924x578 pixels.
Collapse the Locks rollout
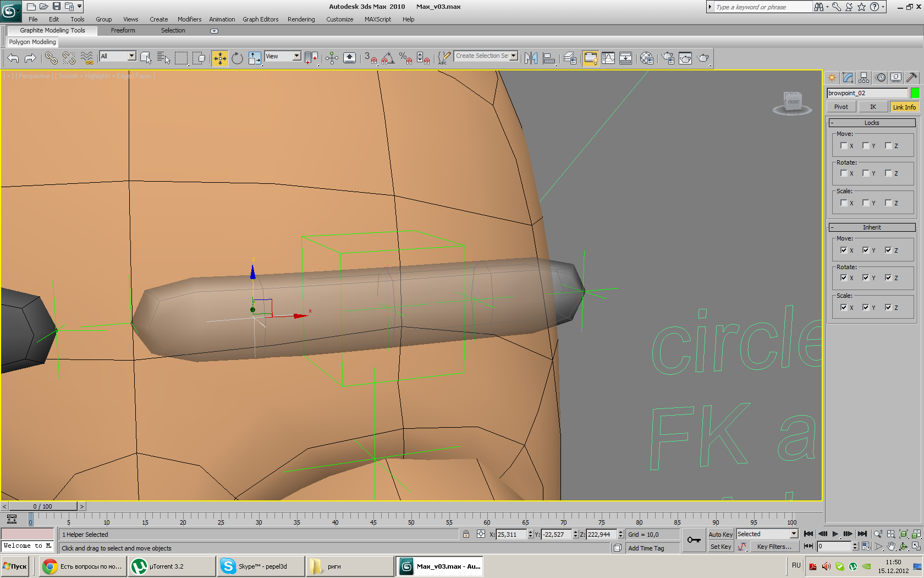click(x=871, y=123)
